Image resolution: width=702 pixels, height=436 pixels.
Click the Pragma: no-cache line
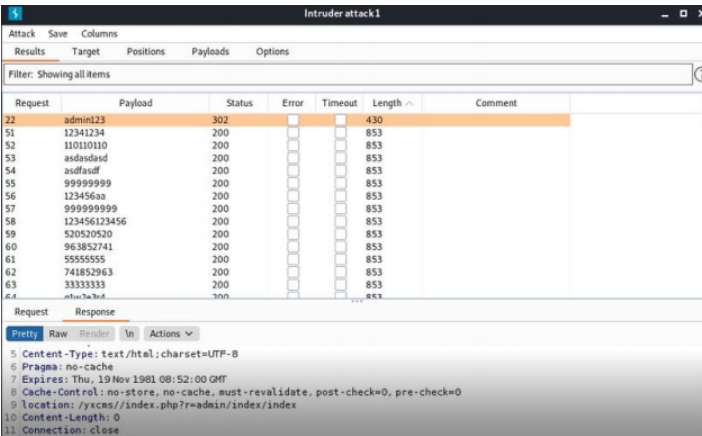coord(68,367)
